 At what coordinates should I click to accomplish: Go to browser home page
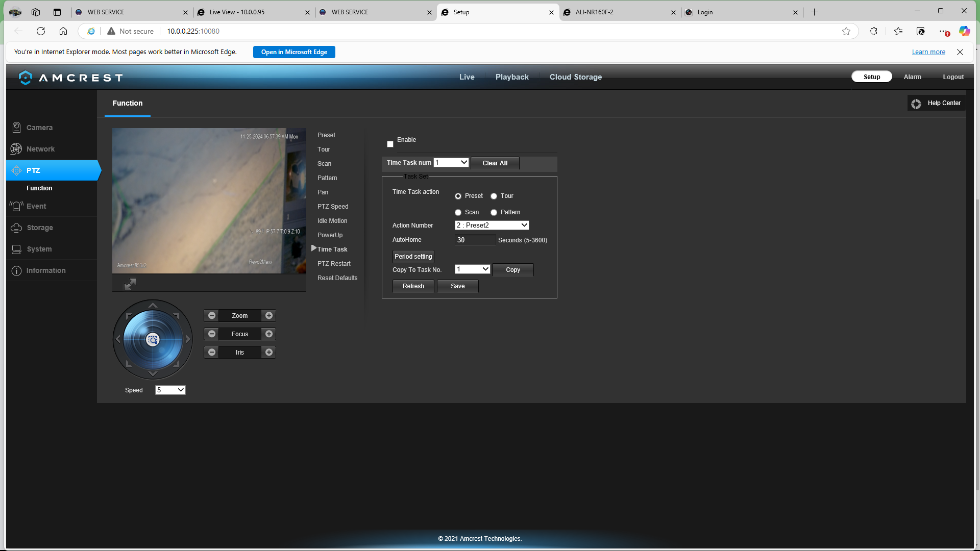[x=63, y=31]
